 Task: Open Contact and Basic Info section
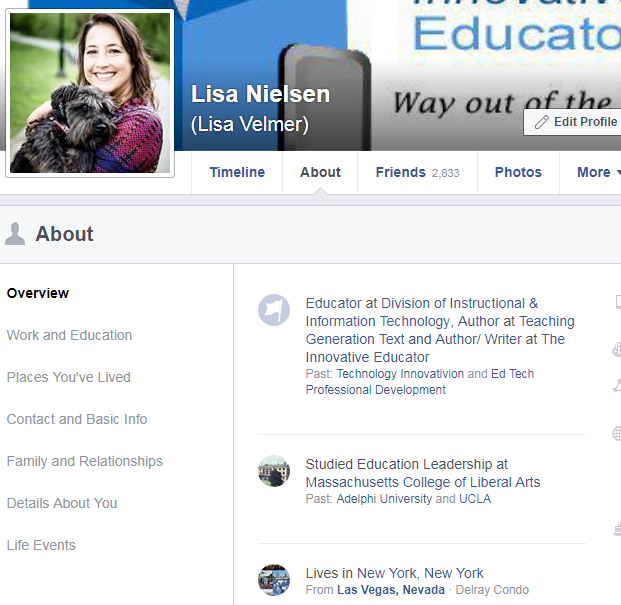(x=77, y=419)
